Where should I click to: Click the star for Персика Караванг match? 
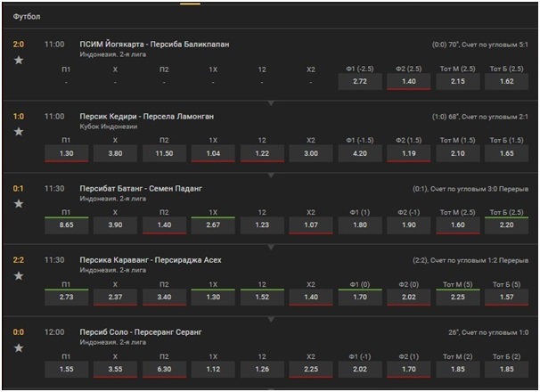pyautogui.click(x=19, y=276)
